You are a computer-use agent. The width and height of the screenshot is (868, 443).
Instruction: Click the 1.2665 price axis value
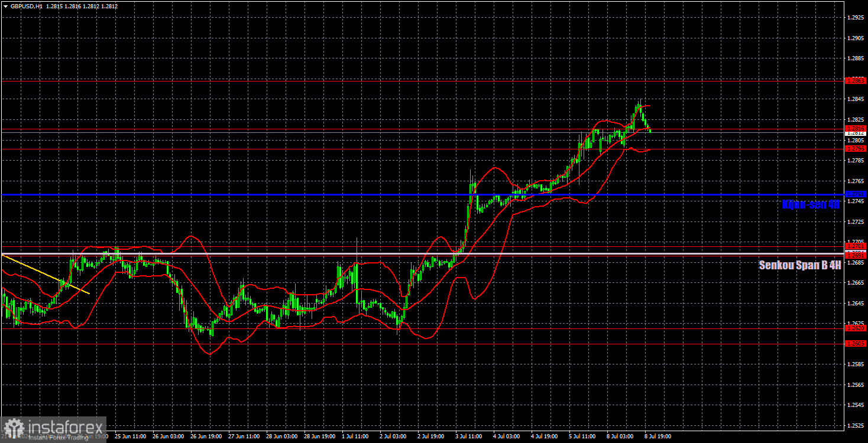tap(855, 283)
